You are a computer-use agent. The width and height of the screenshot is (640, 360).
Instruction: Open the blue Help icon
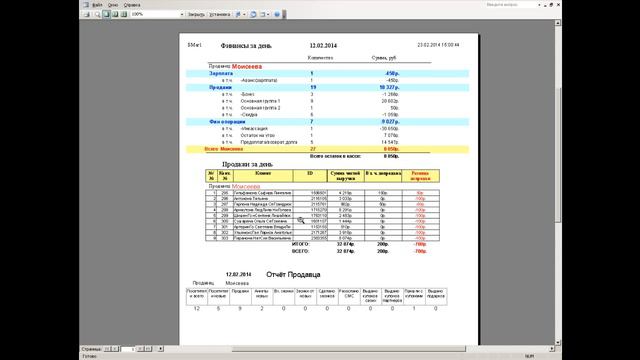277,14
